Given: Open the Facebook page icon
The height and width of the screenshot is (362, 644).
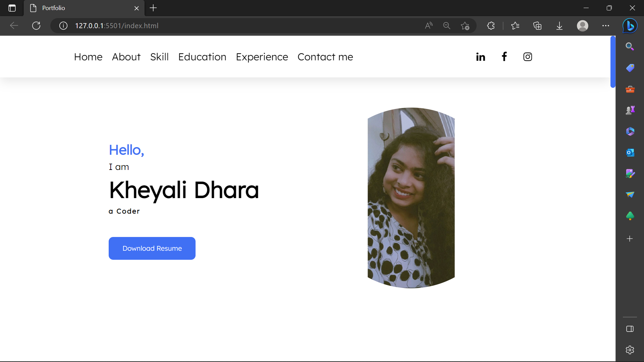Looking at the screenshot, I should [504, 57].
